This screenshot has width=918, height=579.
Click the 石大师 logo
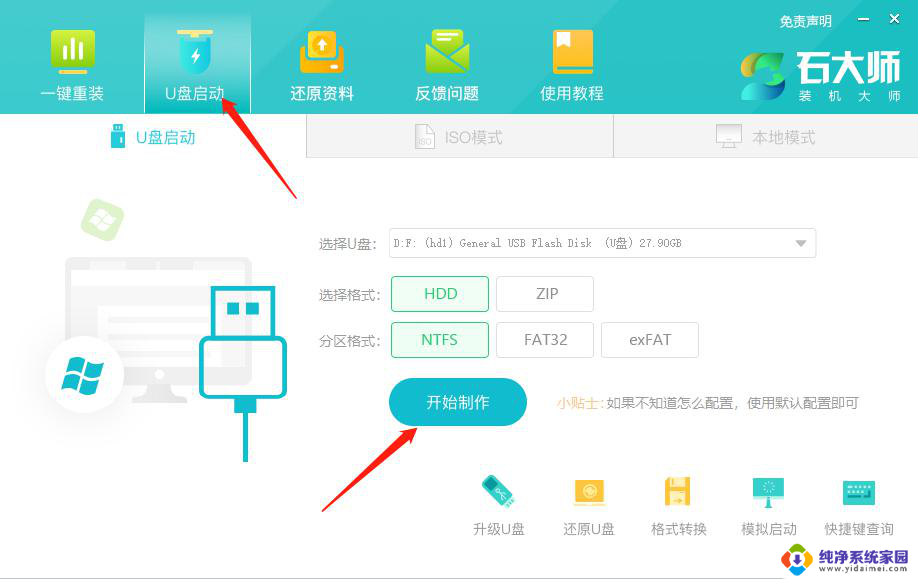click(820, 76)
